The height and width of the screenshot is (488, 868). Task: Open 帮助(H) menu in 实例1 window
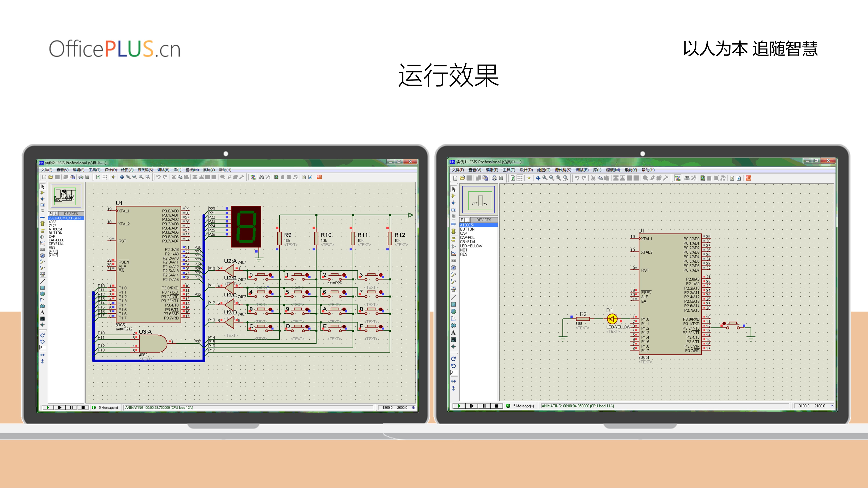pos(648,170)
